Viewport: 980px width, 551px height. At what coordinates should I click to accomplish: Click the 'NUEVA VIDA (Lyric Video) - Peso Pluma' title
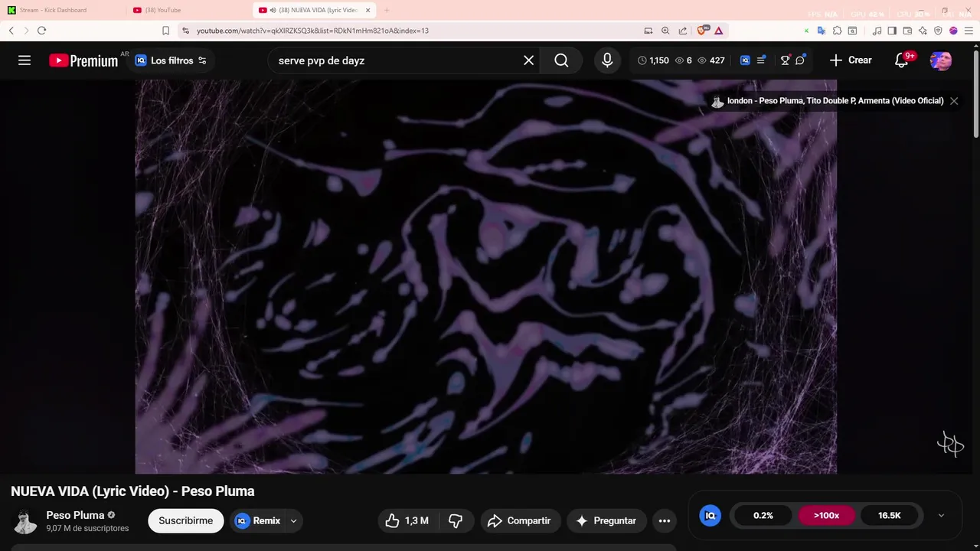(x=132, y=491)
